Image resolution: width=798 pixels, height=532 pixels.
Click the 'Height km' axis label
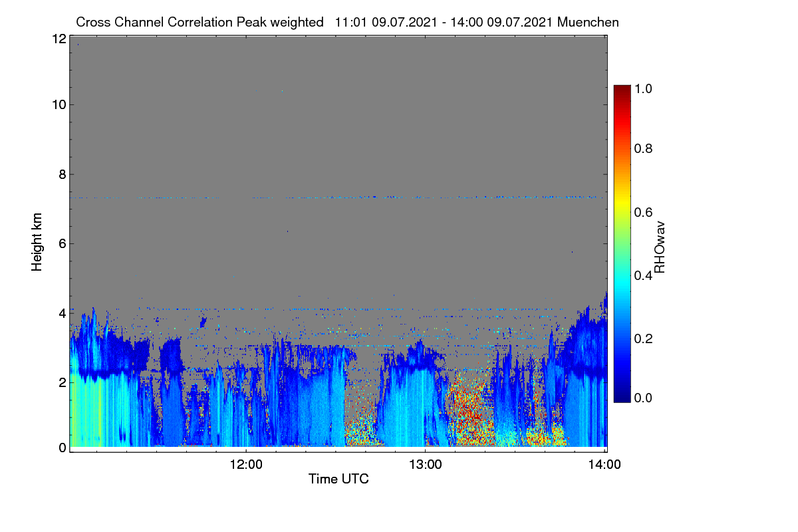click(37, 243)
